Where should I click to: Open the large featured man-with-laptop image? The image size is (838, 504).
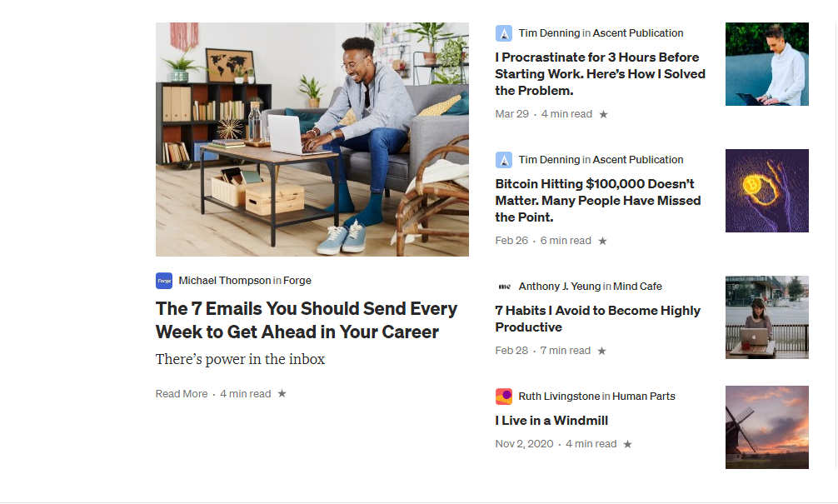(312, 139)
